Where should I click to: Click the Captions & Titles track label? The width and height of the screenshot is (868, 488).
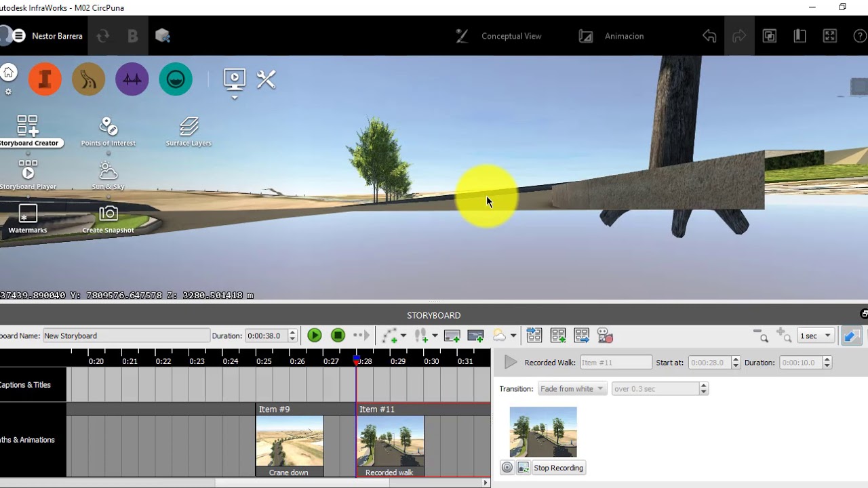[x=26, y=385]
